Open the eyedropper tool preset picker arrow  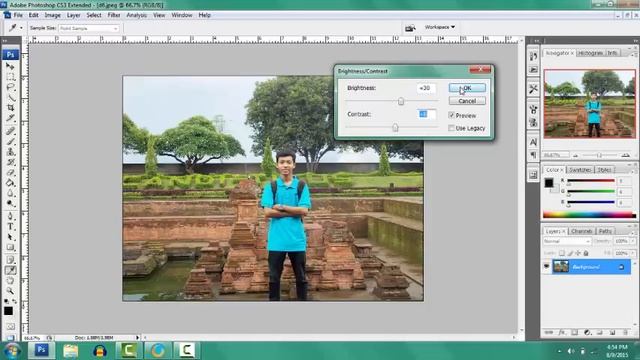21,28
